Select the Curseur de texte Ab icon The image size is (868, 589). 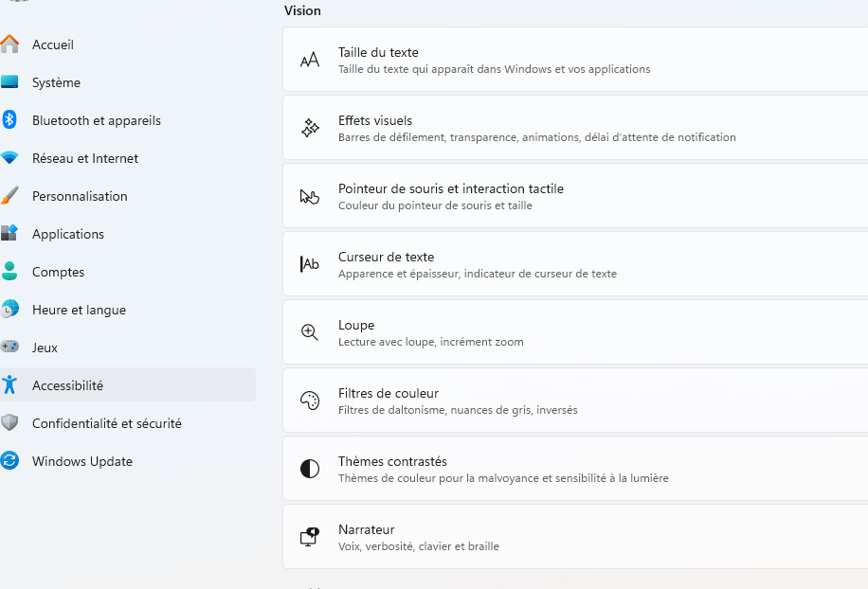pyautogui.click(x=310, y=264)
